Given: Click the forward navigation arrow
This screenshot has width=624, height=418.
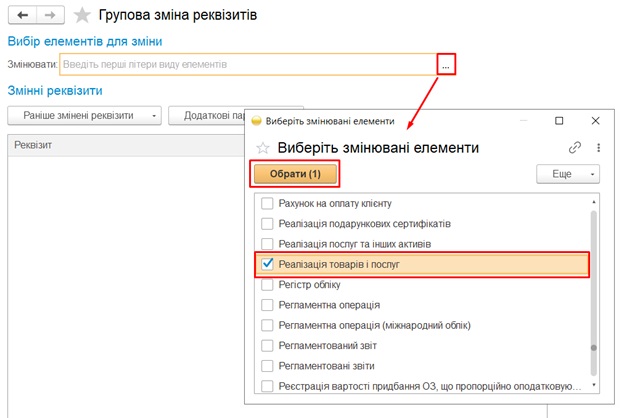Looking at the screenshot, I should click(x=51, y=16).
